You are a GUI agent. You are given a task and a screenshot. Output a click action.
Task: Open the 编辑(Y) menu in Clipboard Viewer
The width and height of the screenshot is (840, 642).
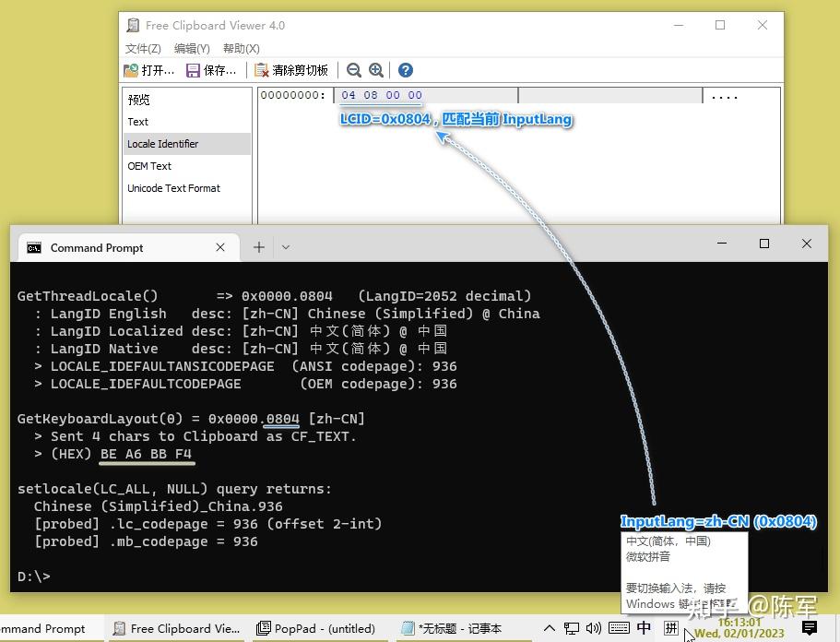(191, 48)
